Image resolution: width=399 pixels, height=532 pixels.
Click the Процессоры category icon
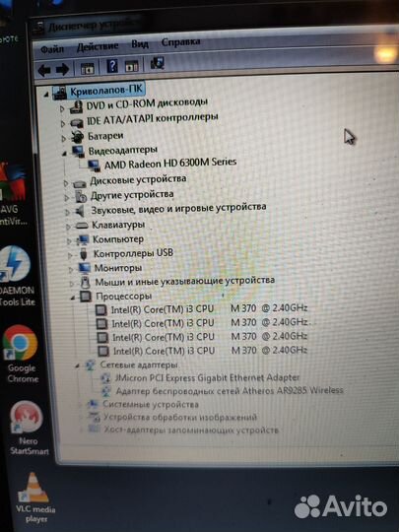tap(86, 297)
